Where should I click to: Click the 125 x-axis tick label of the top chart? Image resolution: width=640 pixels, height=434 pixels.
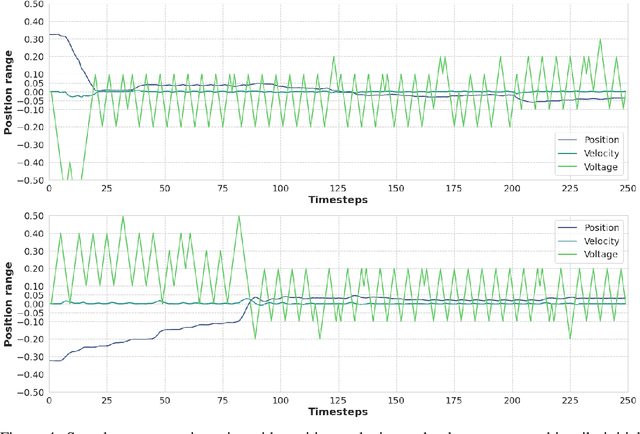(x=337, y=188)
